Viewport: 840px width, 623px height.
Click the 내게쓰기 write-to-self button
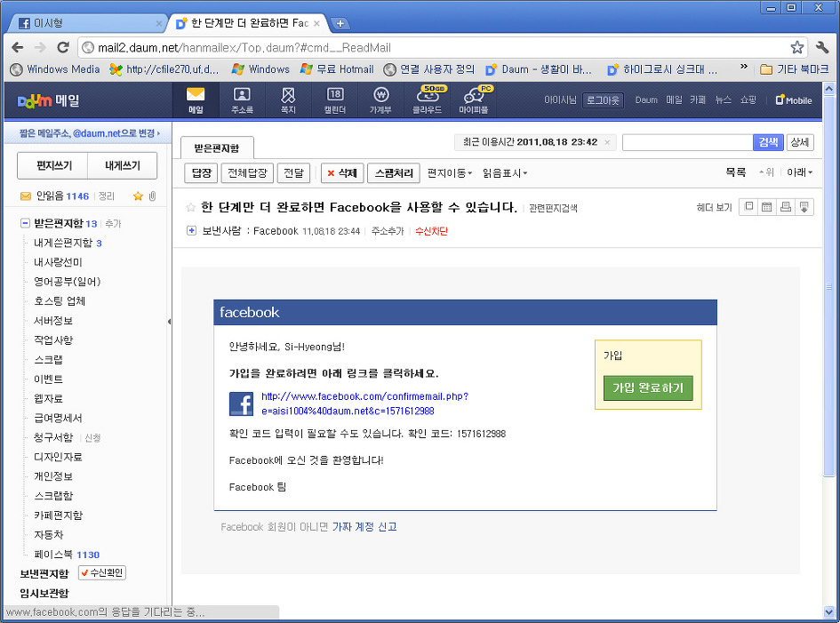tap(122, 165)
